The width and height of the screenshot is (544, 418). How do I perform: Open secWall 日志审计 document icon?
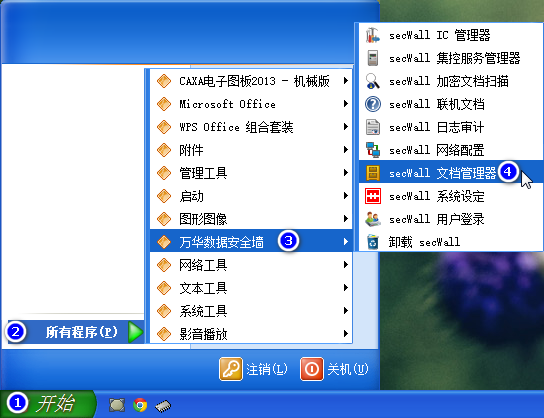[373, 127]
